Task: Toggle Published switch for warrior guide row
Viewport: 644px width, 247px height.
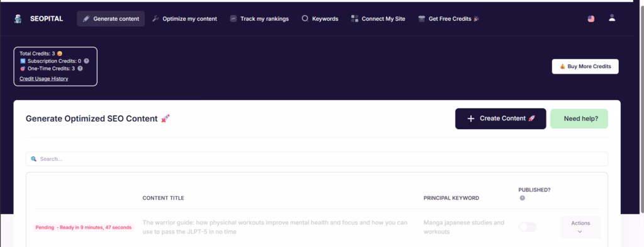Action: point(528,227)
